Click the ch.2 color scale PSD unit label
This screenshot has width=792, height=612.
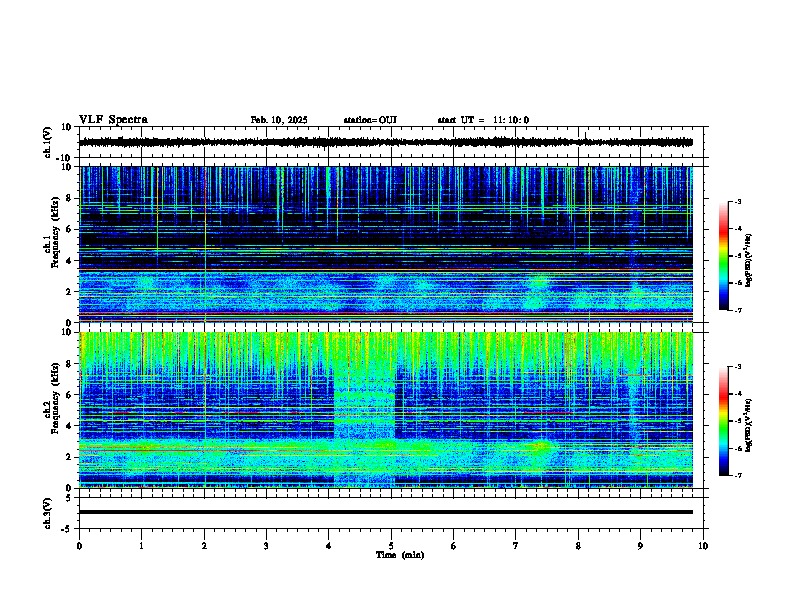coord(749,425)
